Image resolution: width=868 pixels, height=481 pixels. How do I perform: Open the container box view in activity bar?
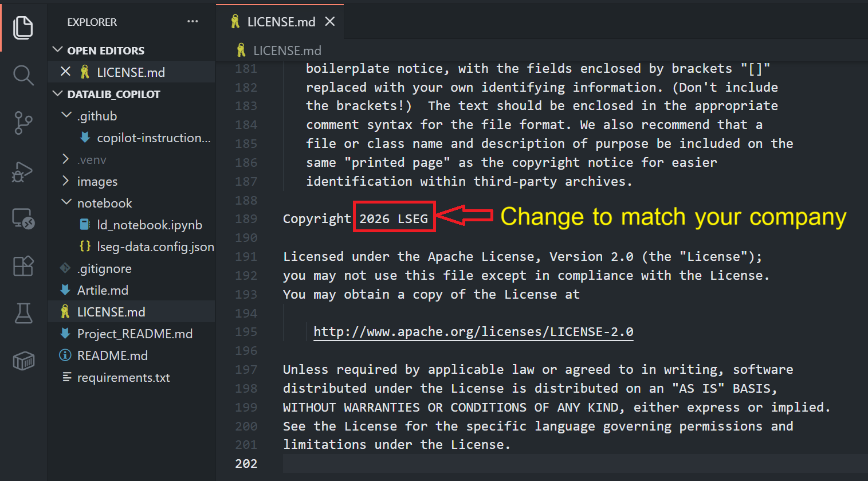[x=23, y=361]
